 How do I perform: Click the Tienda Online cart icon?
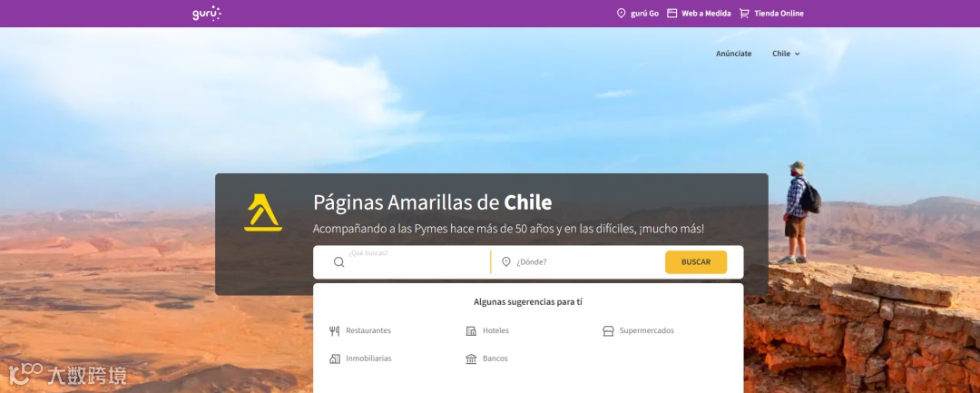tap(744, 13)
